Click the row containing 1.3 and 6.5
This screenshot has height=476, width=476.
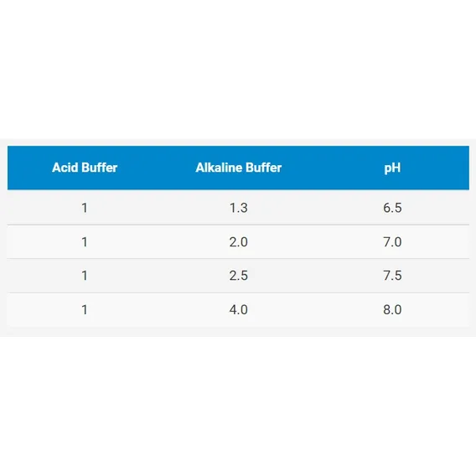(x=238, y=207)
